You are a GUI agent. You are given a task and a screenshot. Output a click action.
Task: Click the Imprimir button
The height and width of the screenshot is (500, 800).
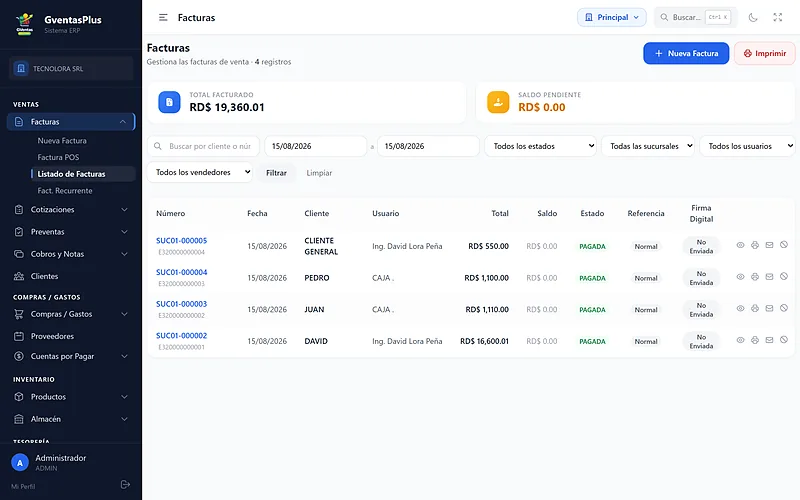click(764, 53)
